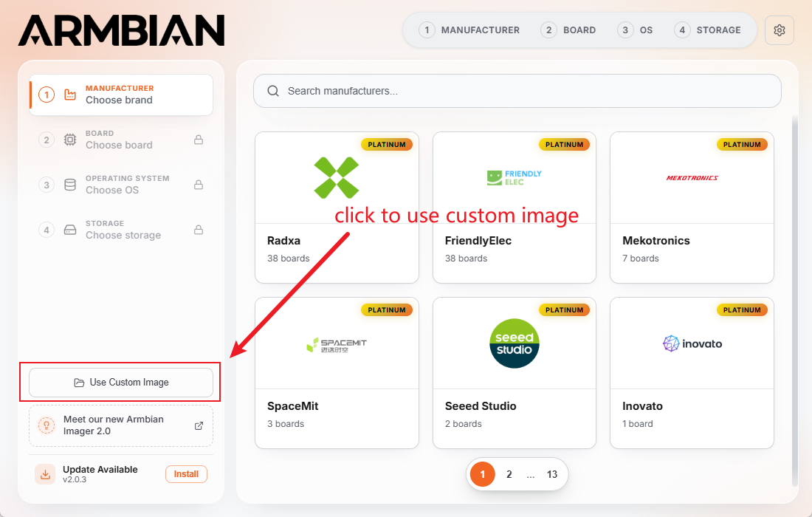Click the lock icon on Storage step

point(199,230)
